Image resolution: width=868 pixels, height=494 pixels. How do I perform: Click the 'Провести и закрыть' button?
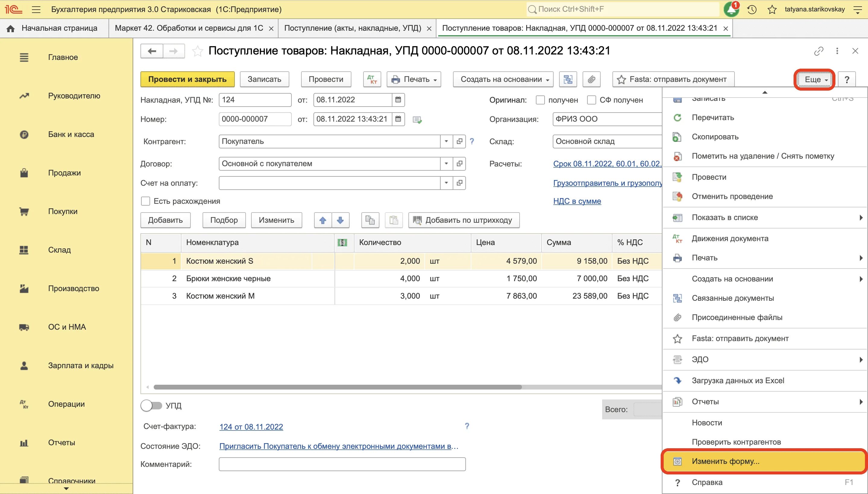[187, 79]
